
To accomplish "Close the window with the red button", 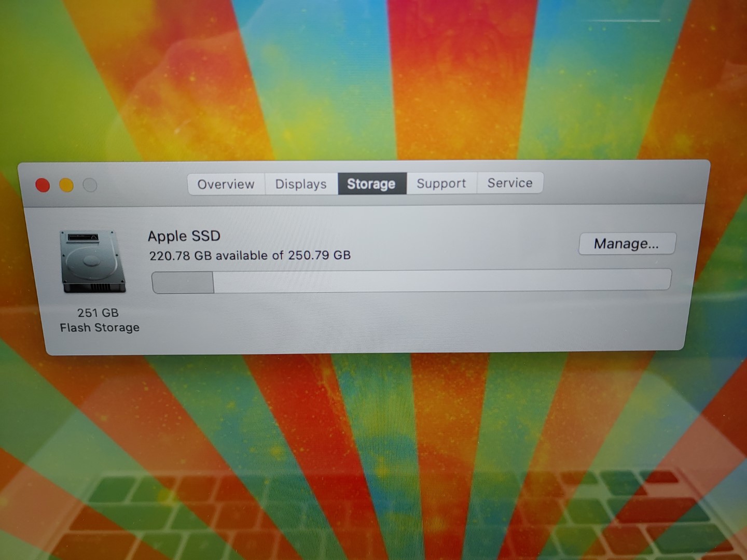I will click(x=43, y=185).
